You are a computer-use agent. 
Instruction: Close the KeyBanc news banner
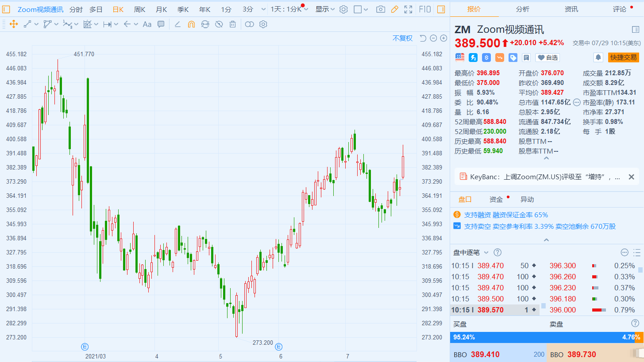tap(631, 177)
